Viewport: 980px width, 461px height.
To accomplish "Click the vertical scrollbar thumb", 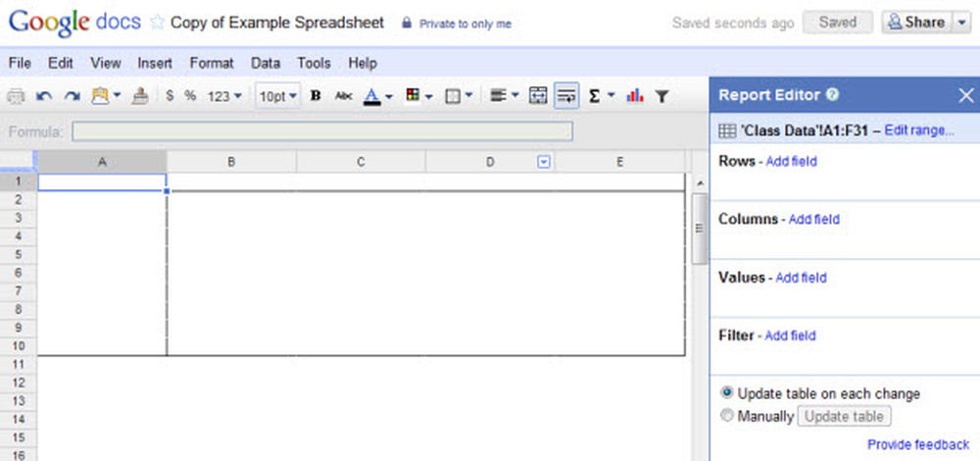I will [x=700, y=229].
